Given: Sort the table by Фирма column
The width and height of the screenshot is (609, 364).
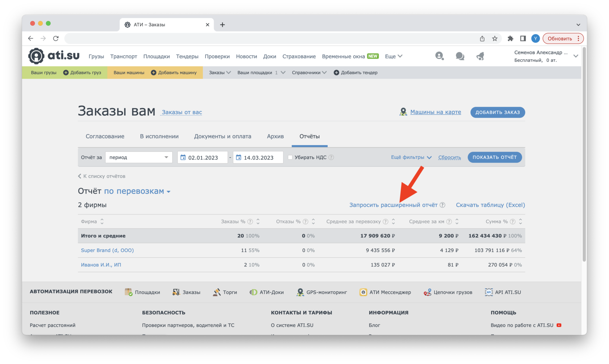Looking at the screenshot, I should (x=102, y=222).
